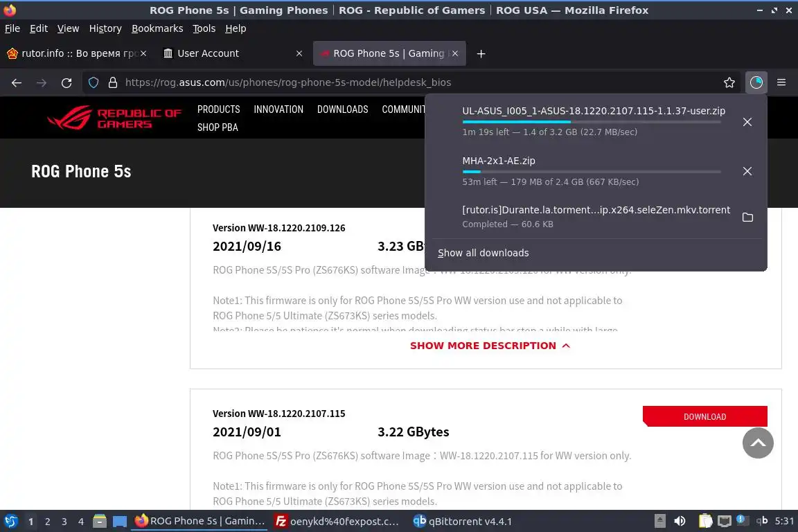Open the History menu

105,28
